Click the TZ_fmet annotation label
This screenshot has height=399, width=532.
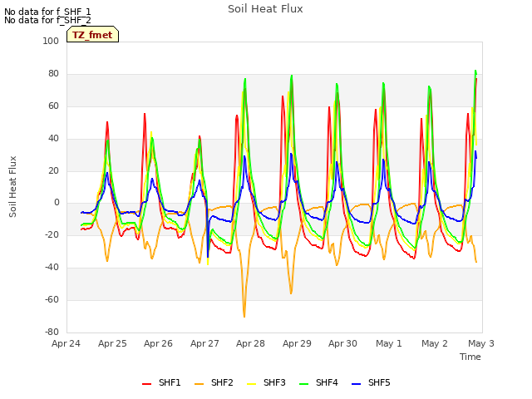click(x=92, y=35)
